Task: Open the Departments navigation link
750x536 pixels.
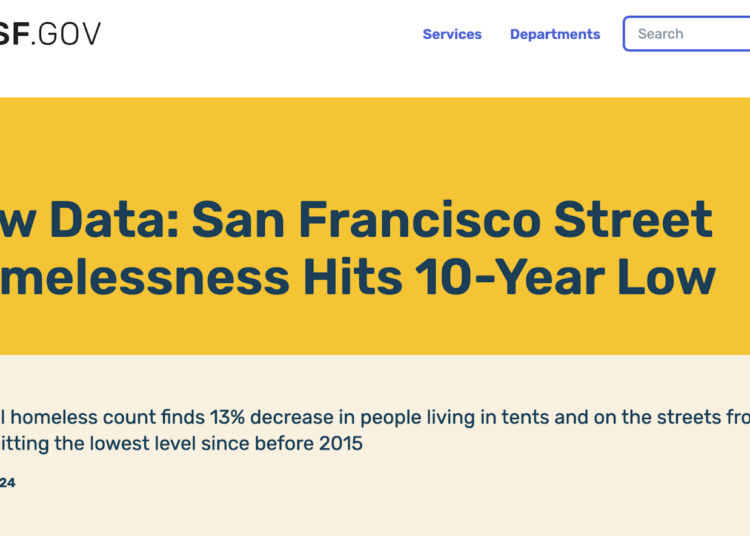Action: (555, 34)
